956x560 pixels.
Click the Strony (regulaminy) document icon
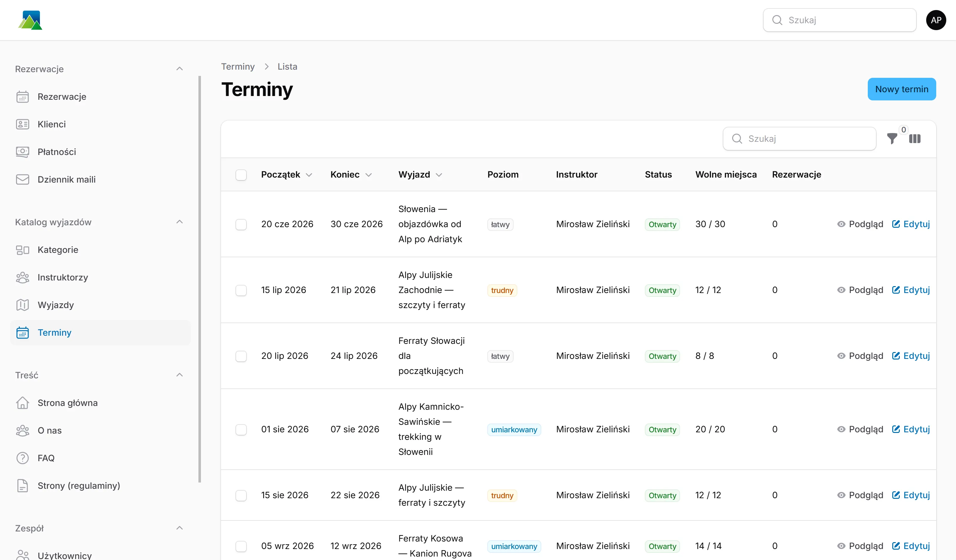coord(22,486)
